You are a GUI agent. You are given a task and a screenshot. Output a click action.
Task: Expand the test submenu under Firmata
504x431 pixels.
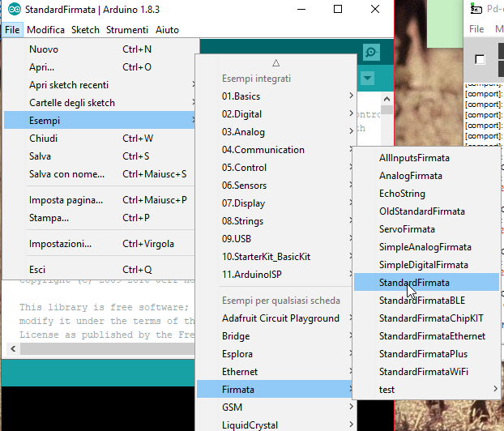426,390
